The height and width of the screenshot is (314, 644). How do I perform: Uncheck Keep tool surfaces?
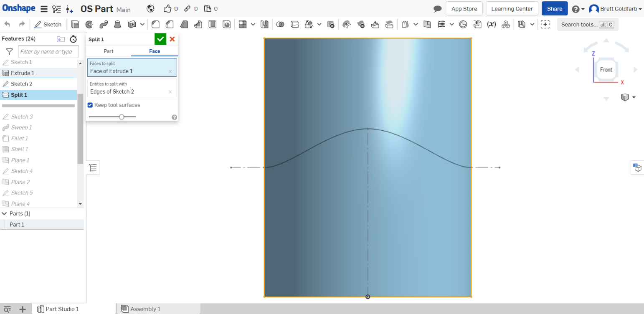point(90,105)
